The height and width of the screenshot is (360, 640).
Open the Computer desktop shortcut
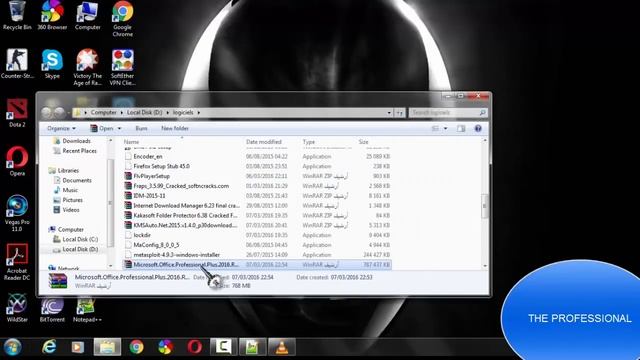click(x=87, y=16)
